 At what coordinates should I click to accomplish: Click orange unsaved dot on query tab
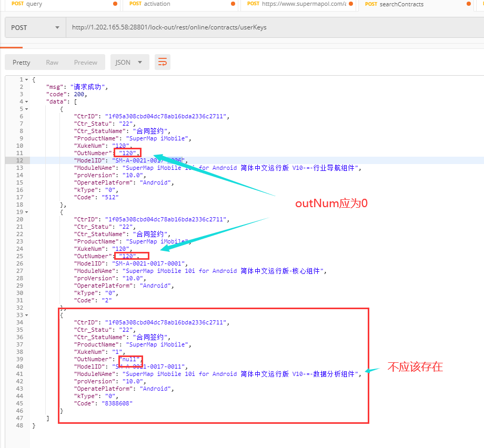[115, 4]
